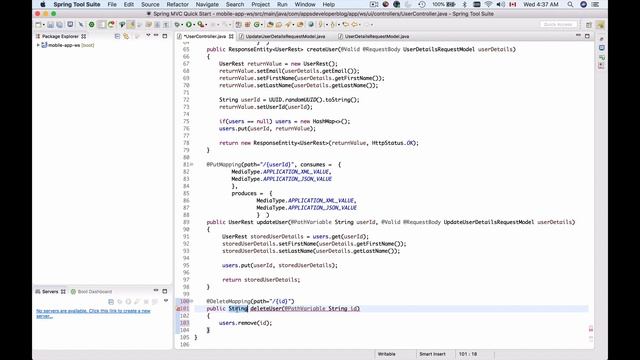
Task: Select the mobile-app-ws project
Action: [67, 45]
